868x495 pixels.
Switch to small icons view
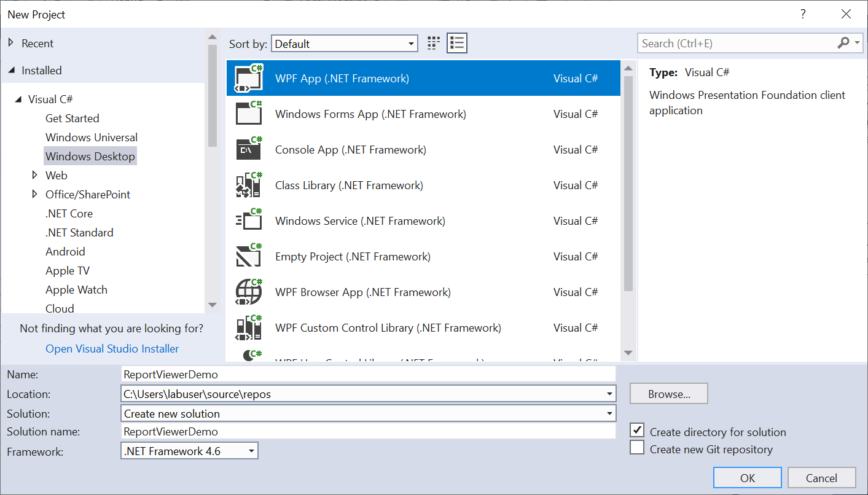pyautogui.click(x=434, y=43)
